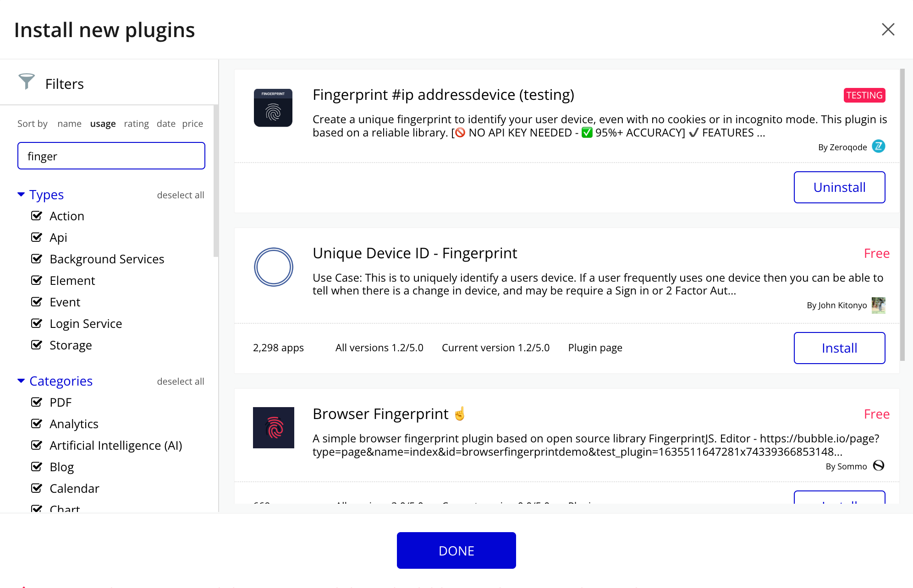Open Unique Device ID - Fingerprint title
913x588 pixels.
click(x=415, y=253)
